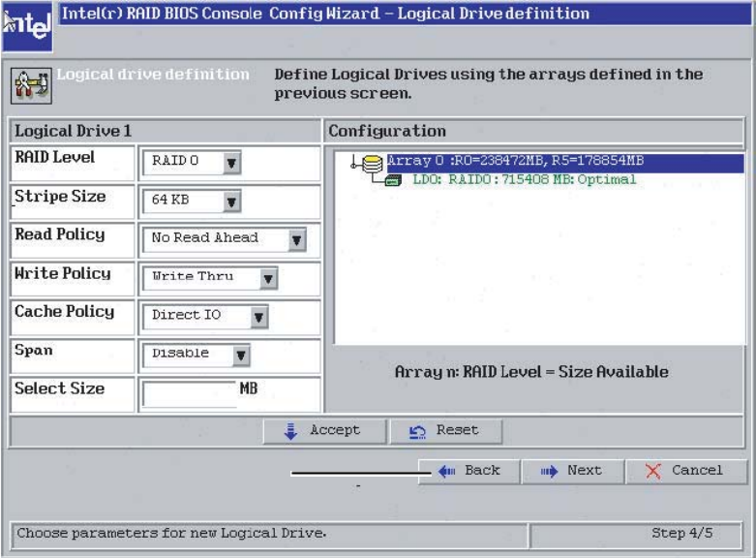Click 'Array n: RAID Level = Size Available' legend
Image resolution: width=756 pixels, height=558 pixels.
531,372
